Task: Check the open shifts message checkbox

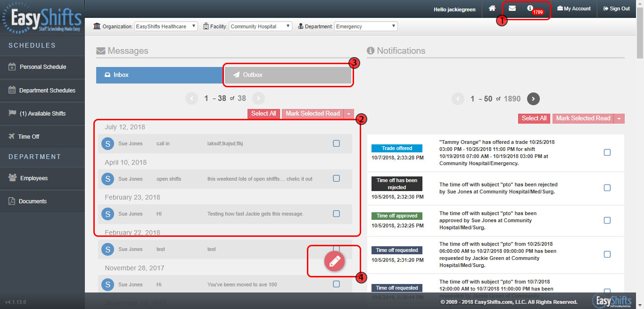Action: pyautogui.click(x=336, y=178)
